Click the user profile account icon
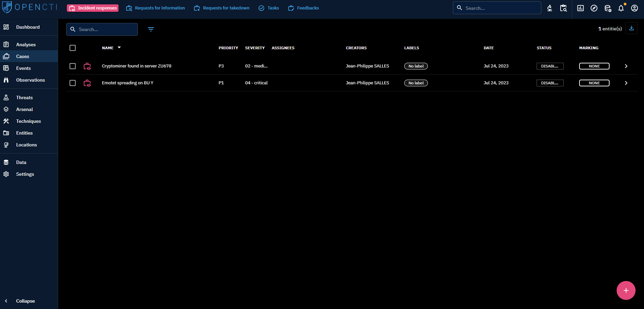The width and height of the screenshot is (644, 309). click(634, 8)
